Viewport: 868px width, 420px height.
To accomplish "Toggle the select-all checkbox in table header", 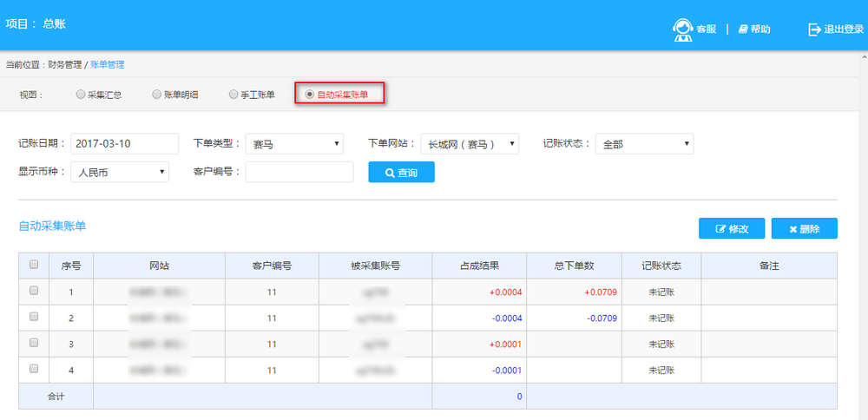I will click(x=34, y=265).
